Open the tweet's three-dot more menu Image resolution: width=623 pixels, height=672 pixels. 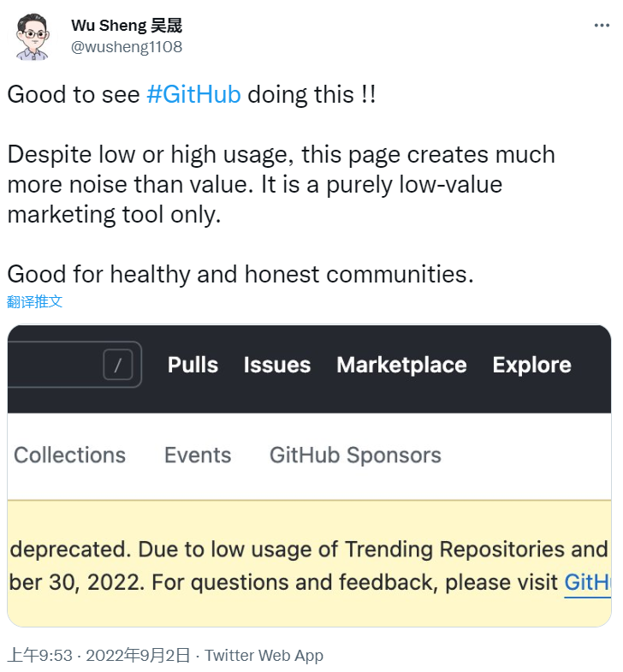[602, 26]
